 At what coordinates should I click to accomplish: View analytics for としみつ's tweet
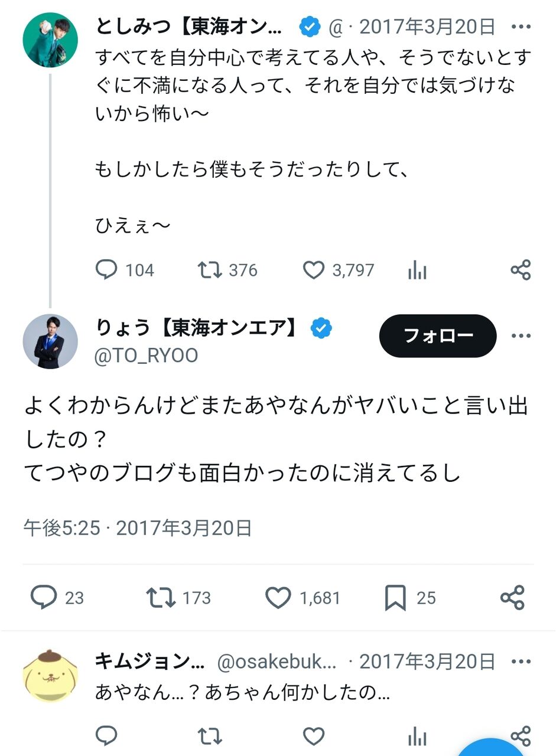(x=417, y=271)
